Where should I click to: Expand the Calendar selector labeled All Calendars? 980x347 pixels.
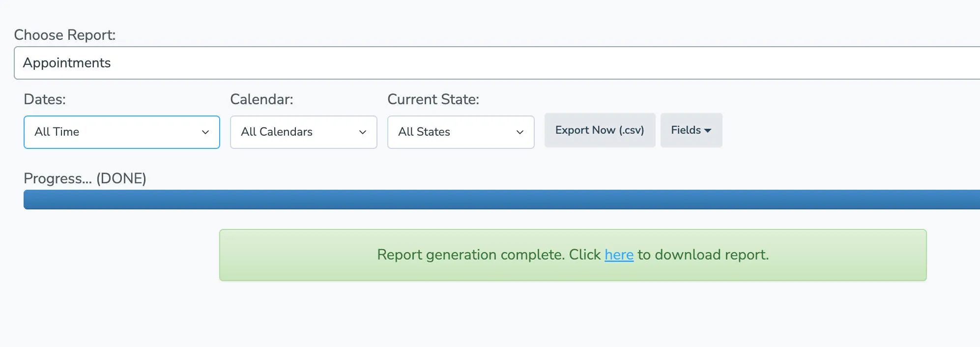pos(303,132)
